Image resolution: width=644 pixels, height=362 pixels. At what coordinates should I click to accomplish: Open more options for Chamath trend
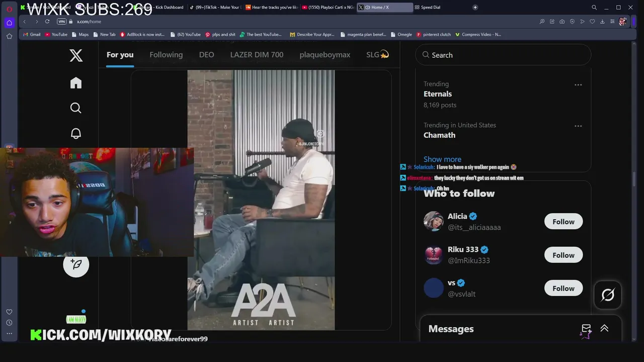click(578, 126)
